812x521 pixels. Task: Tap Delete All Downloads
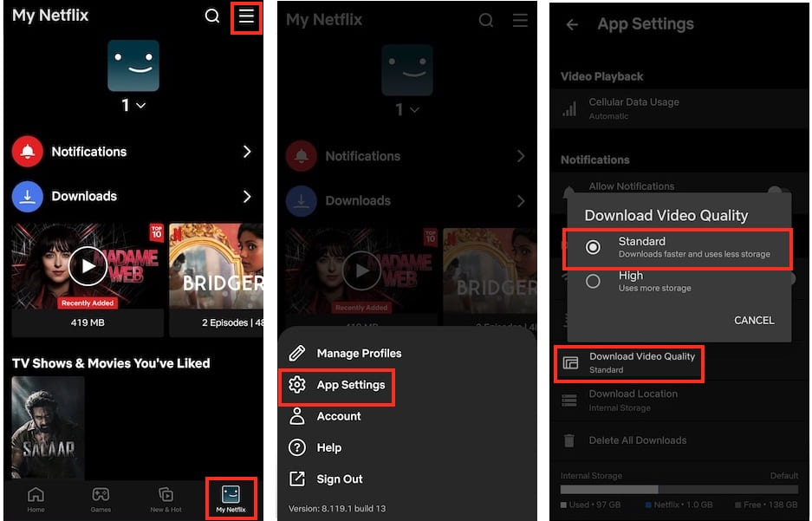638,440
